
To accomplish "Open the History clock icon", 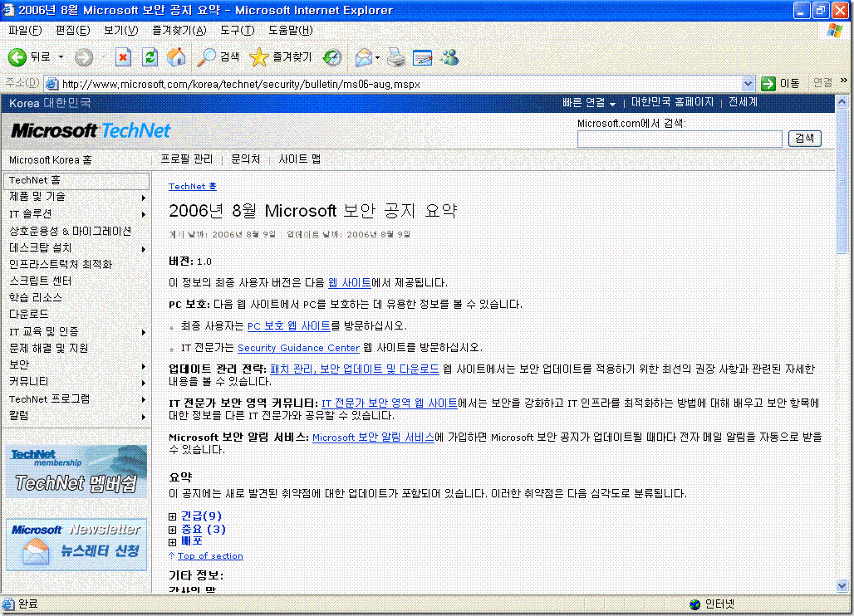I will 332,57.
